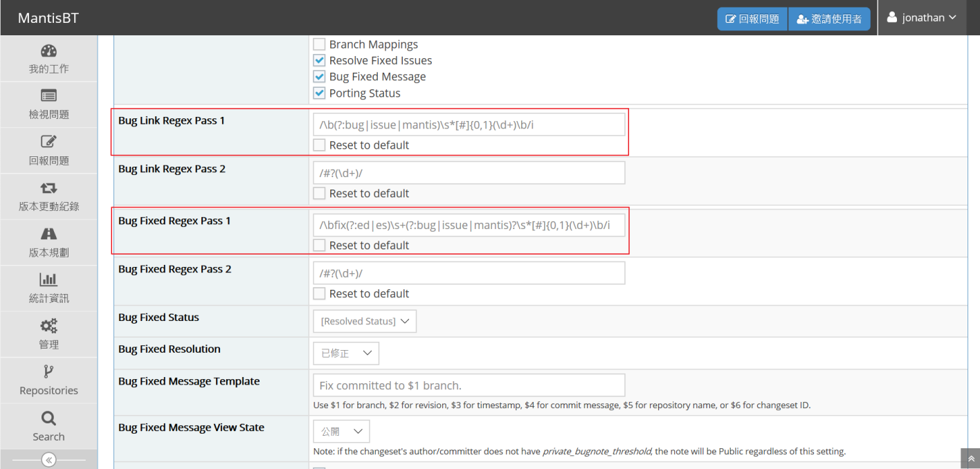Uncheck Resolve Fixed Issues checkbox
980x469 pixels.
tap(319, 60)
